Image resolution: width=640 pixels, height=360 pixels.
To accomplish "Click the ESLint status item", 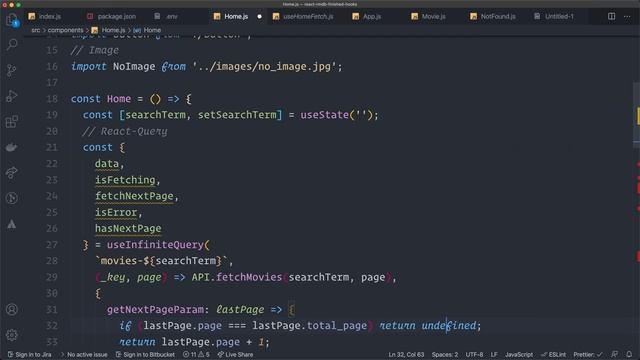I will 553,354.
